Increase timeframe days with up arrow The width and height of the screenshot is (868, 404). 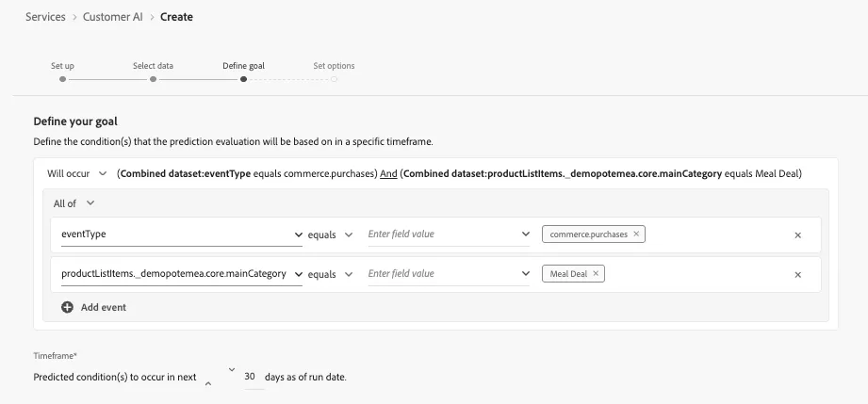point(208,383)
